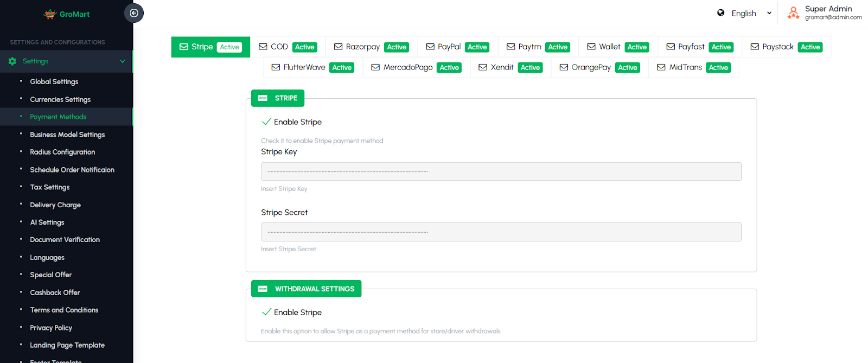Click the Stripe card icon in STRIPE header
868x363 pixels.
[x=263, y=98]
